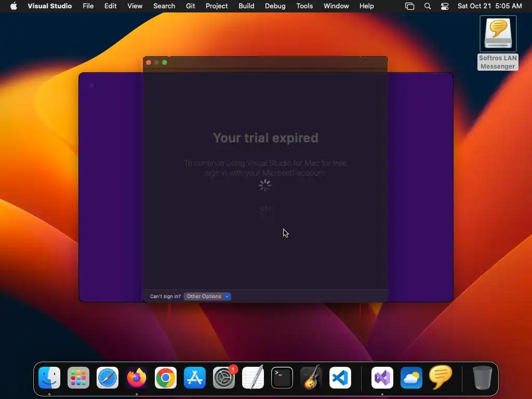Viewport: 532px width, 399px height.
Task: Open the Tools menu
Action: click(304, 6)
